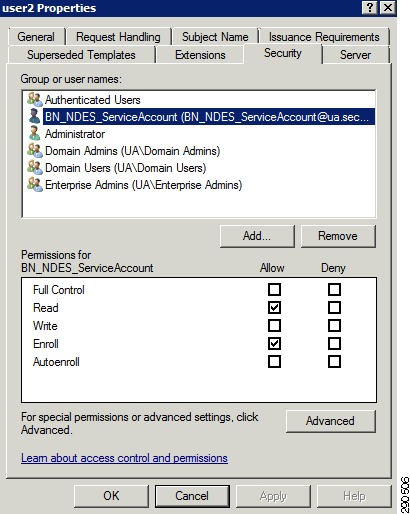Click the Administrator user icon
The height and width of the screenshot is (514, 410).
tap(35, 134)
